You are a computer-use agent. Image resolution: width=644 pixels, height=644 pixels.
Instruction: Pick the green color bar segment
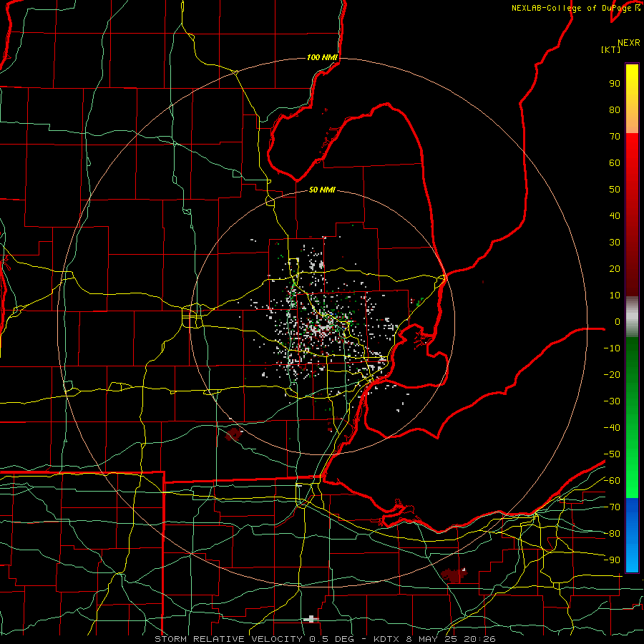tap(632, 417)
